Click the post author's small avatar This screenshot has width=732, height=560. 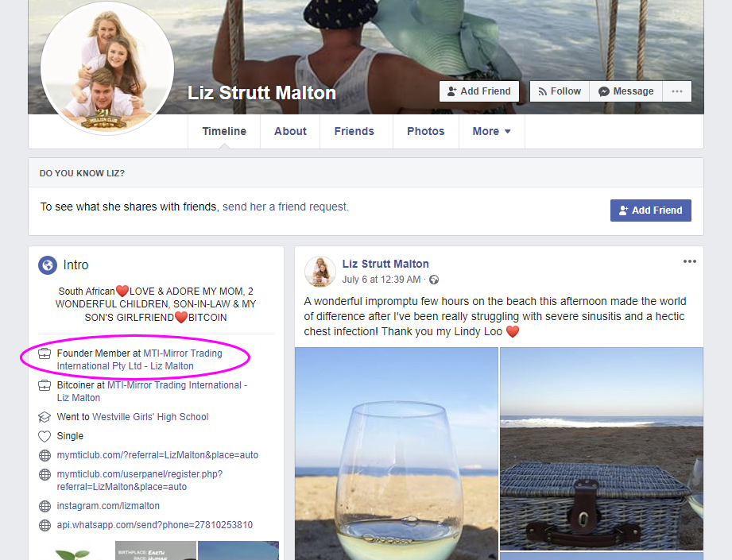[320, 272]
